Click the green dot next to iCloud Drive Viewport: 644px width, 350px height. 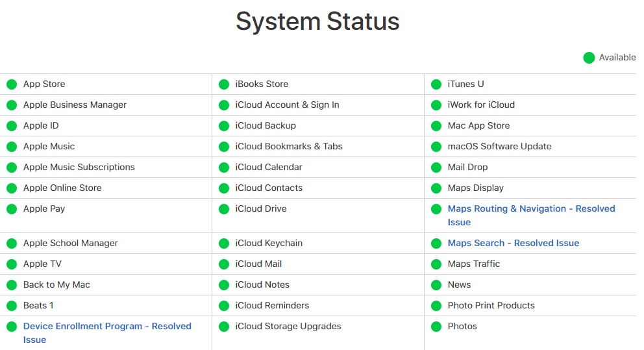[224, 209]
